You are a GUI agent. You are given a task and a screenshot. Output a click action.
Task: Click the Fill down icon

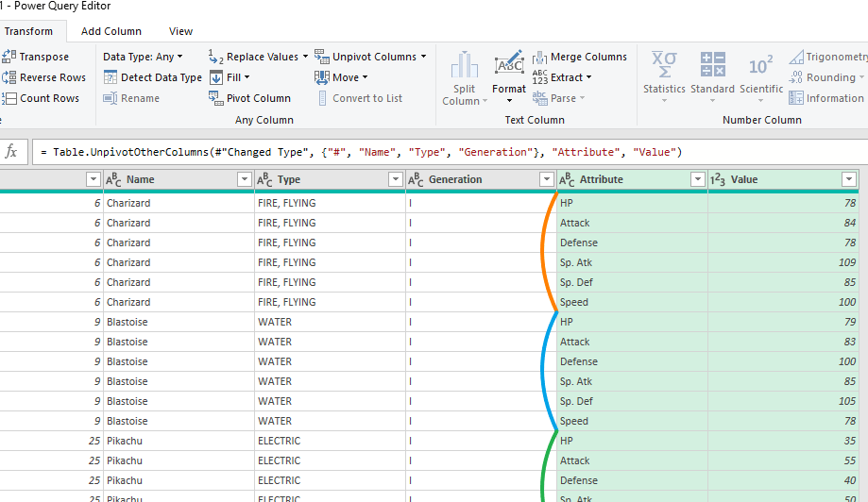pos(216,77)
